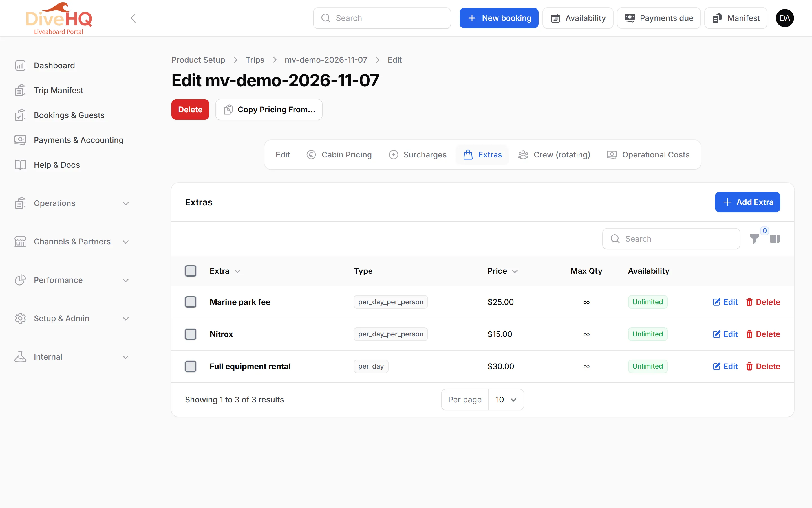The width and height of the screenshot is (812, 508).
Task: Edit the Nitrox extra
Action: tap(725, 334)
